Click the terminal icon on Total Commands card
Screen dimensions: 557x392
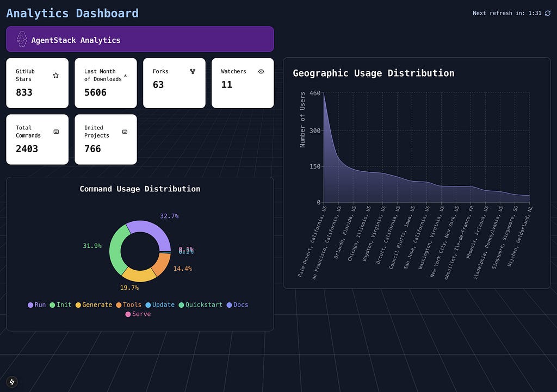coord(56,132)
